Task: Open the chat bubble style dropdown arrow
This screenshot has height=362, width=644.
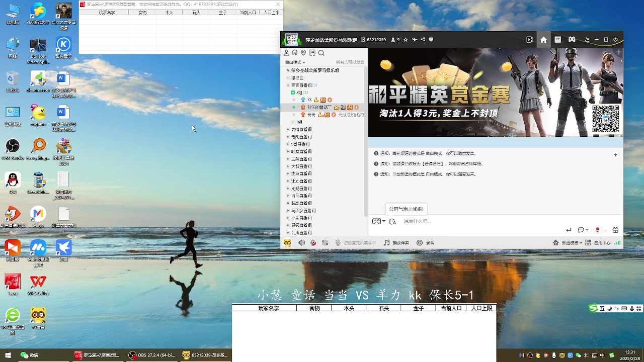Action: pyautogui.click(x=587, y=230)
